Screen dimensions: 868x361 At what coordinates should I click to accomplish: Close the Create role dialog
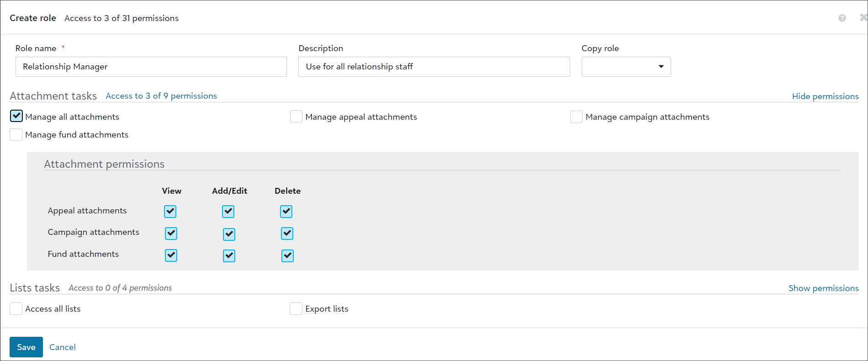pyautogui.click(x=863, y=17)
